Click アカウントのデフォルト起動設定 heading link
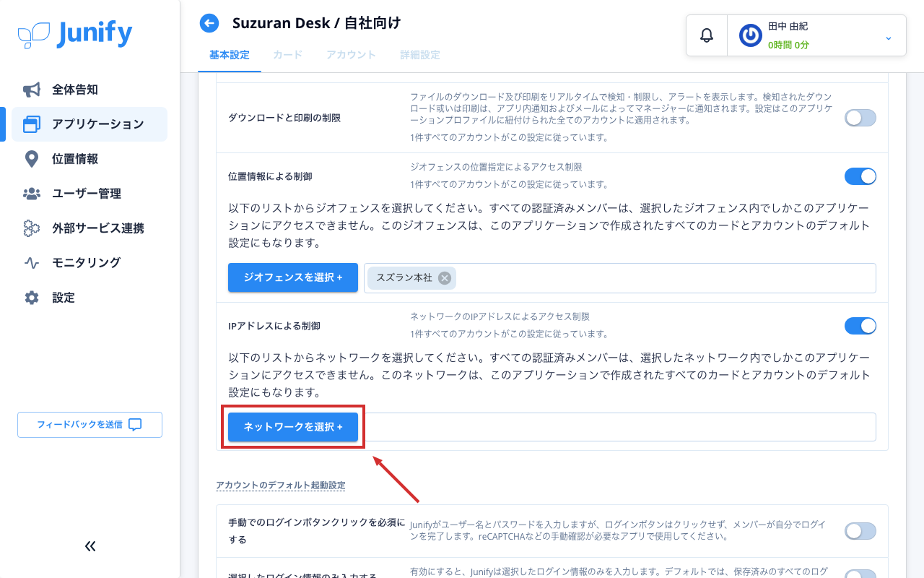Image resolution: width=924 pixels, height=578 pixels. click(280, 485)
